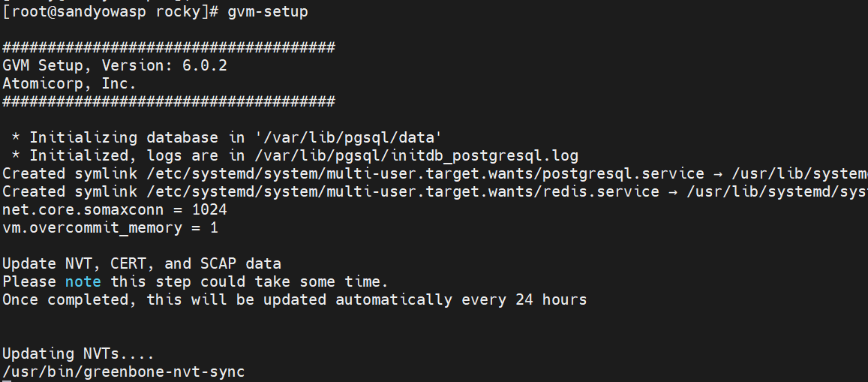Click the hash line above GVM Setup
The height and width of the screenshot is (382, 868).
pyautogui.click(x=169, y=48)
